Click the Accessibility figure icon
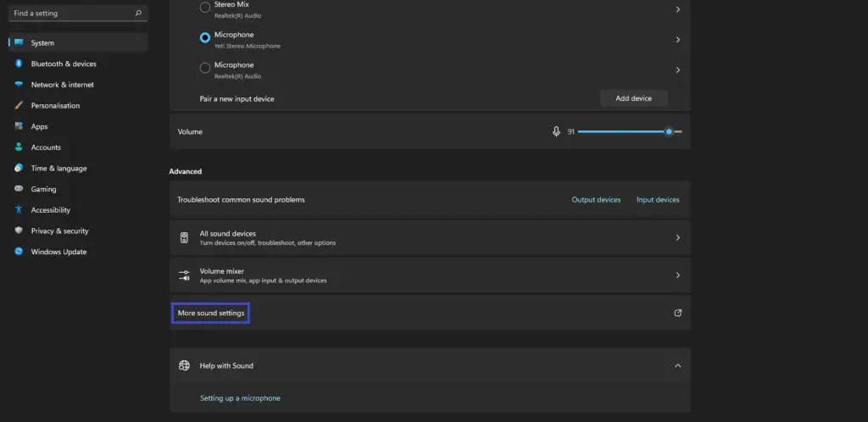Image resolution: width=868 pixels, height=422 pixels. 19,209
